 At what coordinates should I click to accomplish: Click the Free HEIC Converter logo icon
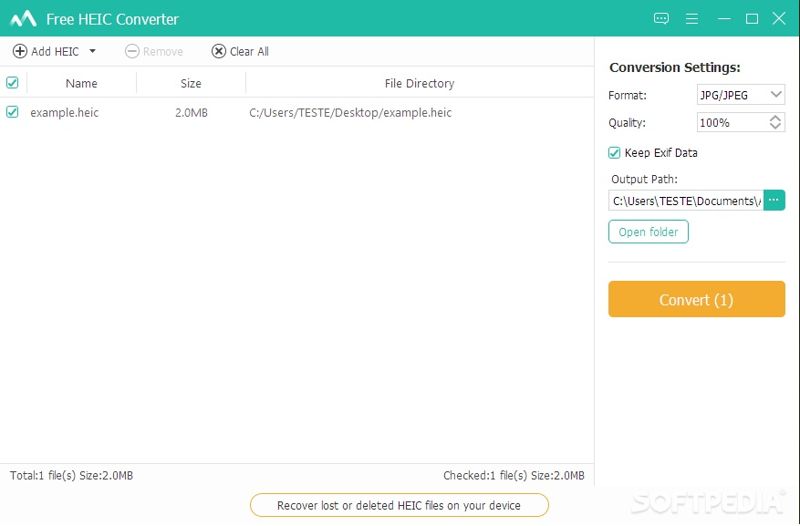tap(23, 19)
